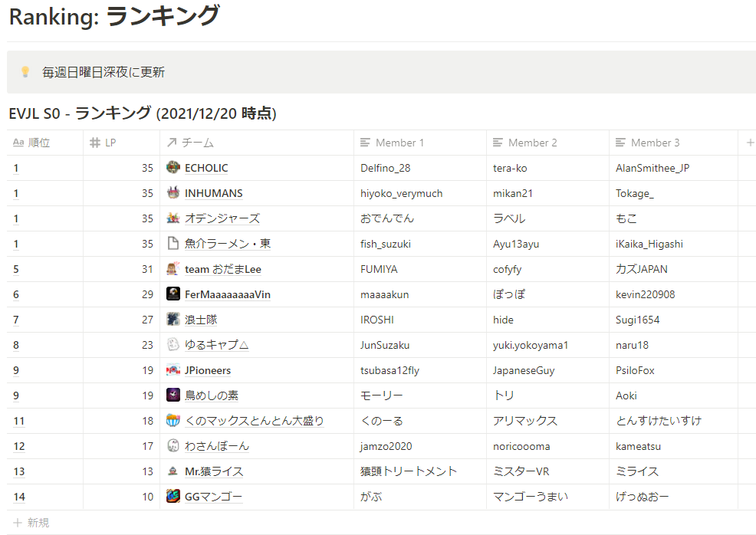The width and height of the screenshot is (756, 535).
Task: Open Member 2 column header menu
Action: (547, 143)
